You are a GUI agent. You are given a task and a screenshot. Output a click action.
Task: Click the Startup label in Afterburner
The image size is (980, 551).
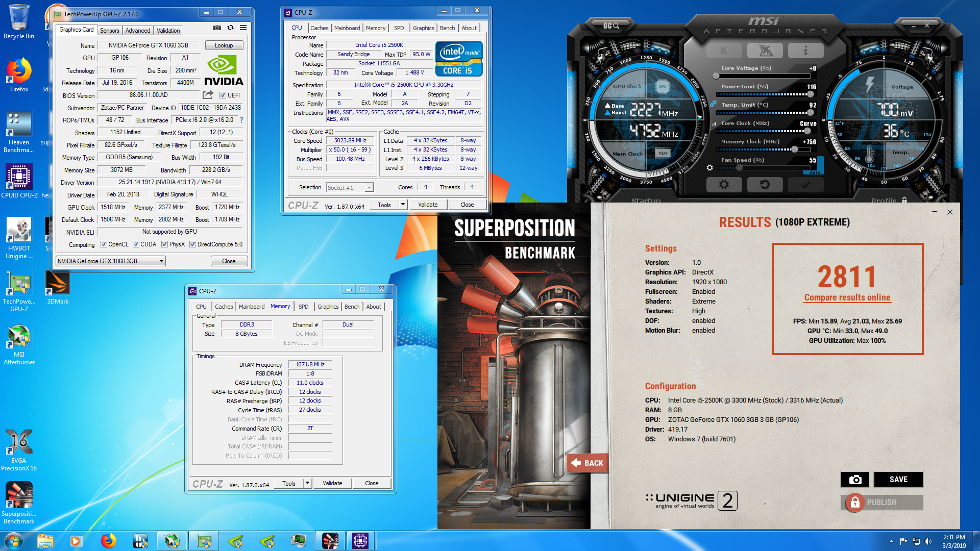point(646,200)
